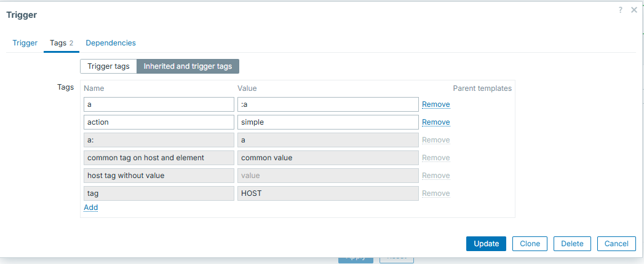The height and width of the screenshot is (264, 644).
Task: Clone this trigger
Action: [530, 244]
